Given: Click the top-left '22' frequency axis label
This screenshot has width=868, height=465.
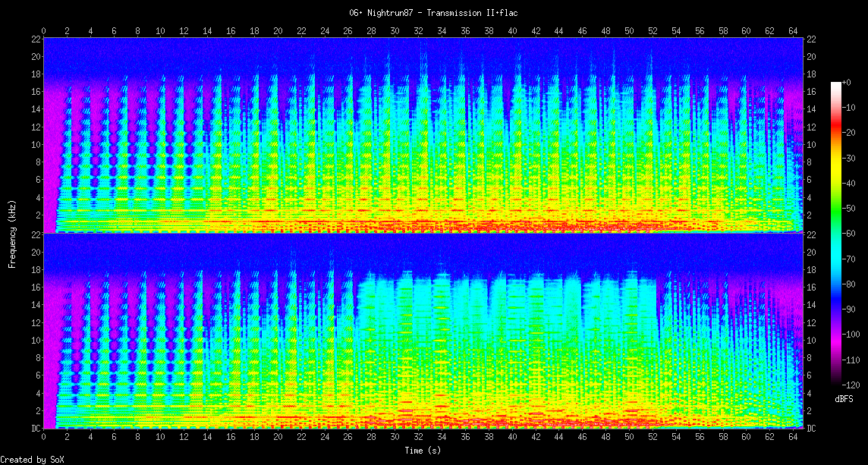Looking at the screenshot, I should 36,39.
